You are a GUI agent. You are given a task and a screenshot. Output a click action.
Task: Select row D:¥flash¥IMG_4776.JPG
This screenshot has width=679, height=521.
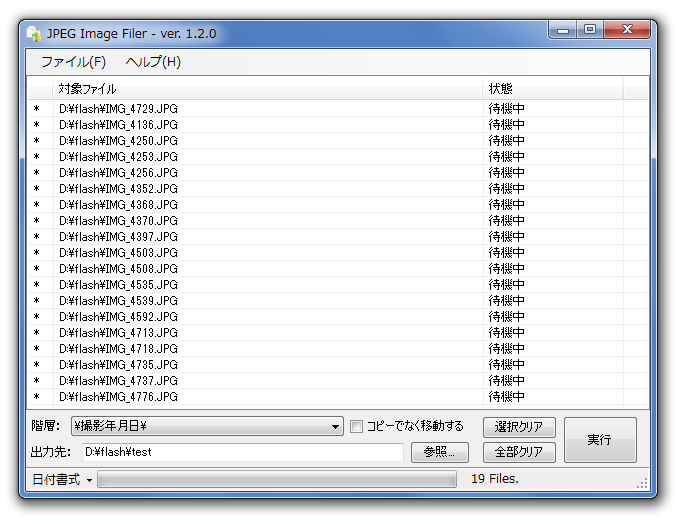(338, 397)
